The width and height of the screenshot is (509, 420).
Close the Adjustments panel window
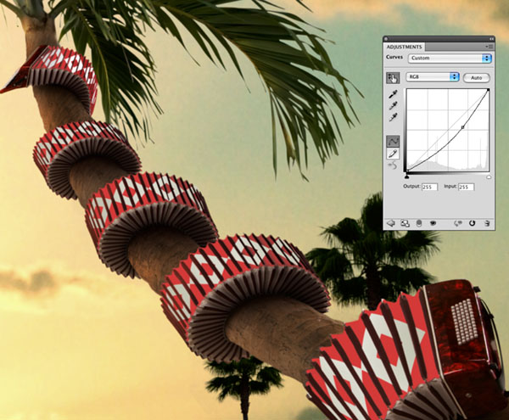386,39
